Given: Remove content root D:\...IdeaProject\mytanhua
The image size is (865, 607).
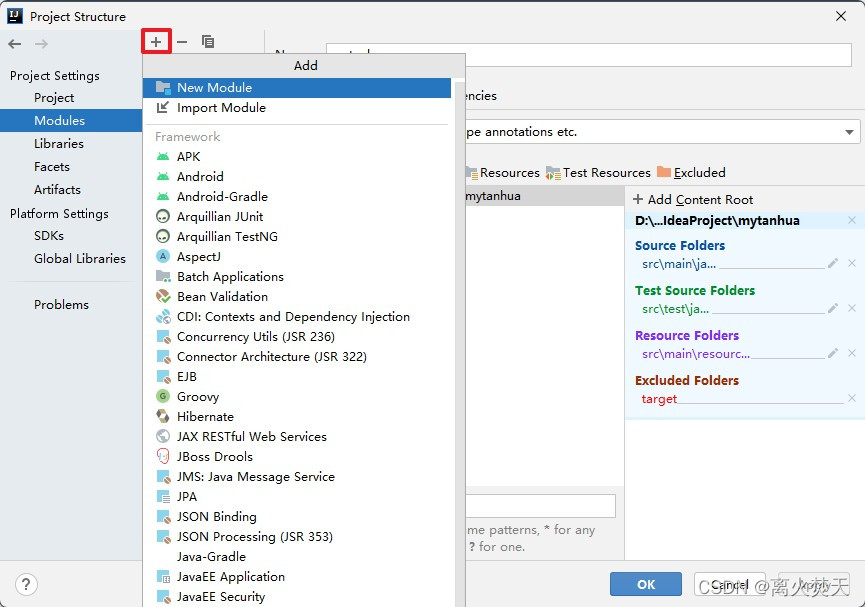Looking at the screenshot, I should tap(852, 220).
